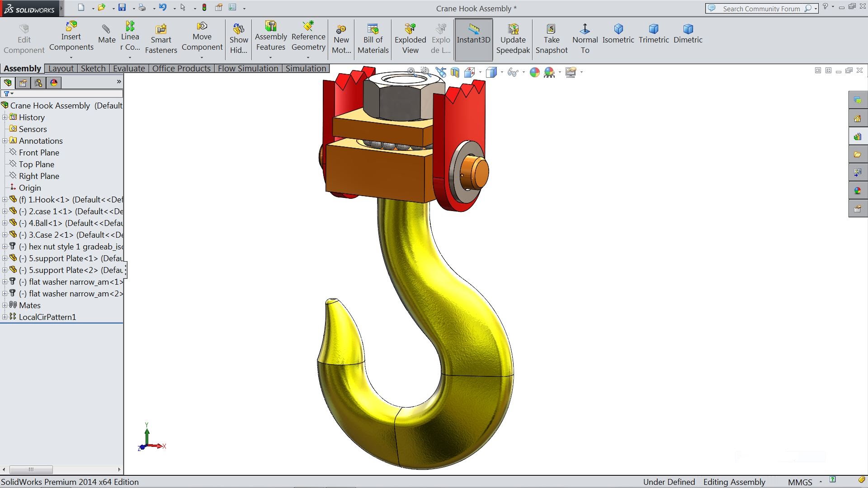Open Flow Simulation tab

pyautogui.click(x=248, y=68)
